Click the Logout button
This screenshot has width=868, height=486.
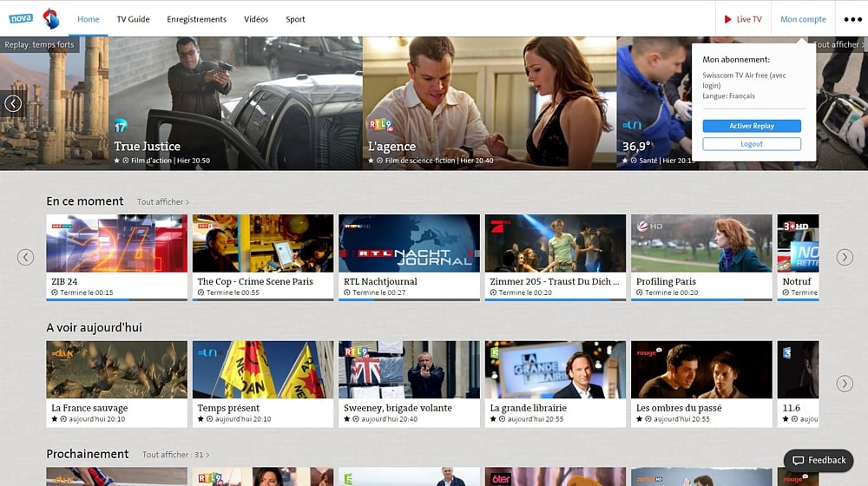(x=752, y=144)
